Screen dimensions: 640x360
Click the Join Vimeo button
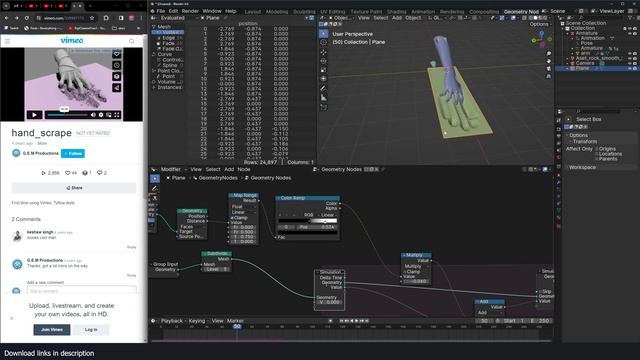point(52,329)
